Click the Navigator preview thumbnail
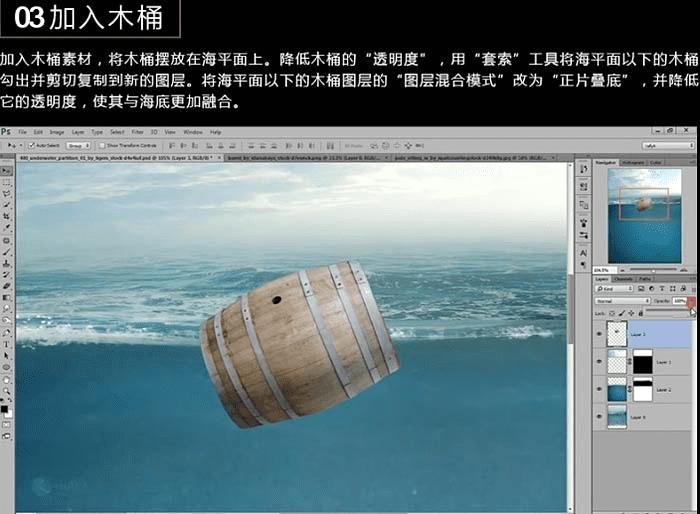Screen dimensions: 700x514 [644, 216]
